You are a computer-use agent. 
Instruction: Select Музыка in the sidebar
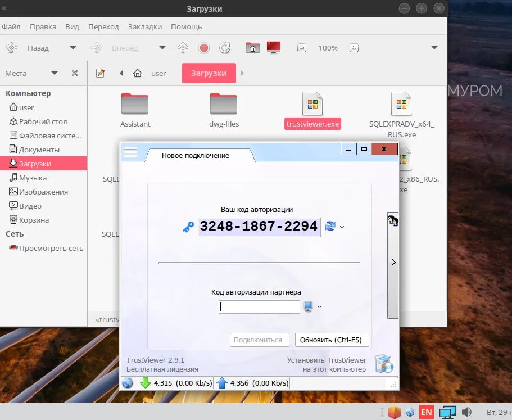point(43,178)
